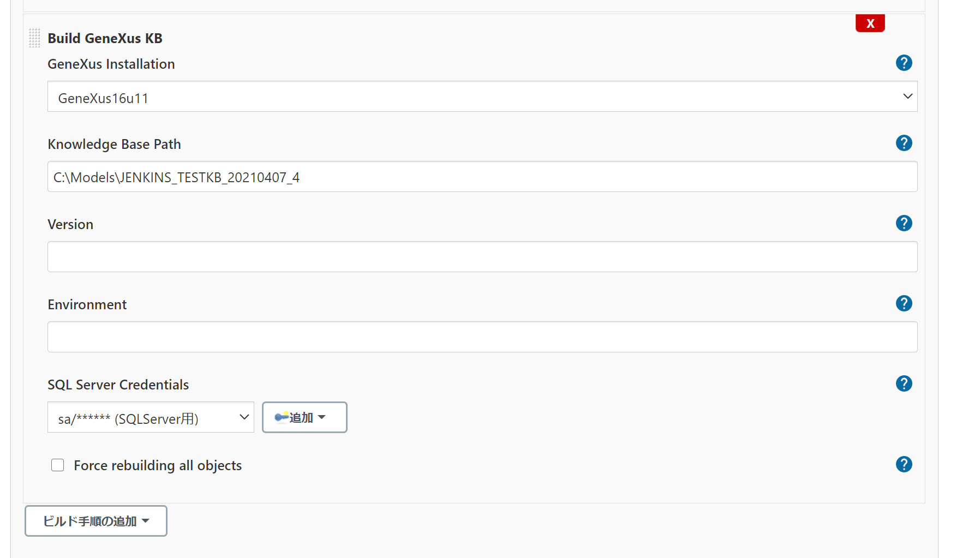Open the 追加 credentials add menu

pyautogui.click(x=304, y=417)
